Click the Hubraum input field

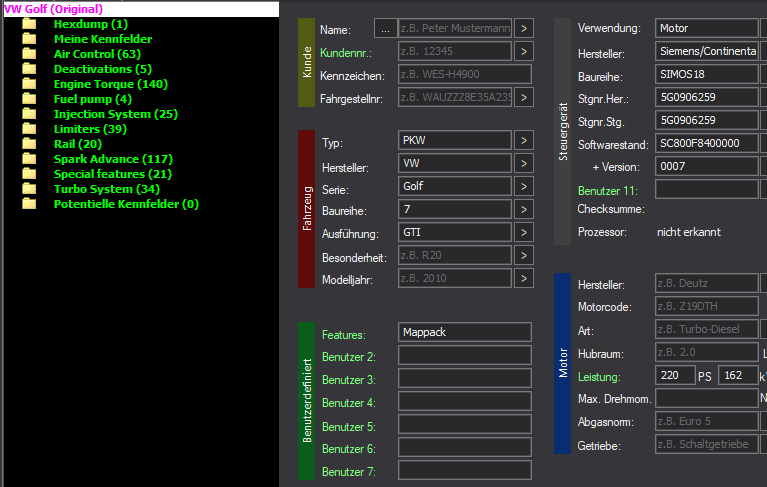point(707,352)
